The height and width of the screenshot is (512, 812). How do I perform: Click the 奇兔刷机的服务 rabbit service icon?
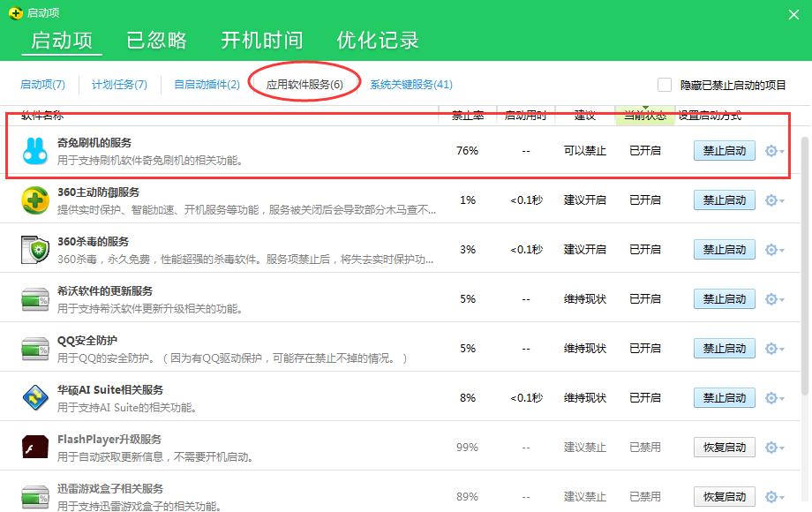34,150
